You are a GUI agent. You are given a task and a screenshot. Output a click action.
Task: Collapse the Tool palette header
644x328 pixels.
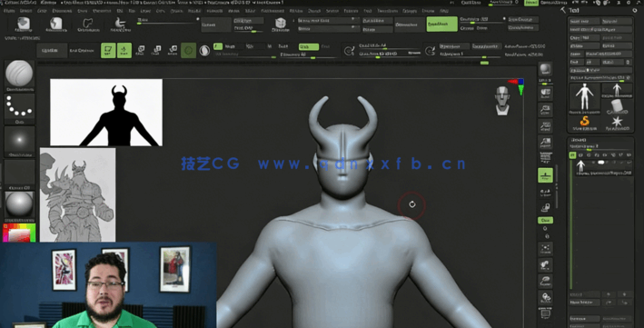(574, 10)
